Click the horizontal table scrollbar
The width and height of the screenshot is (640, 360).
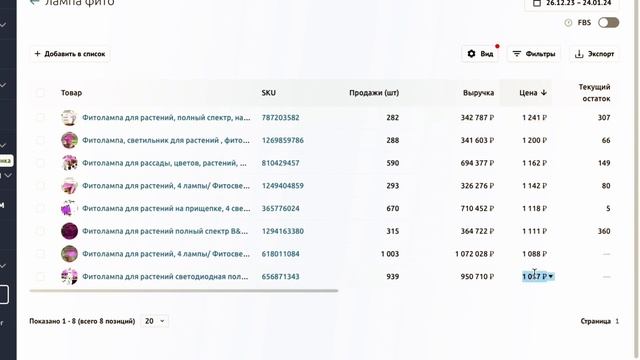tap(184, 291)
